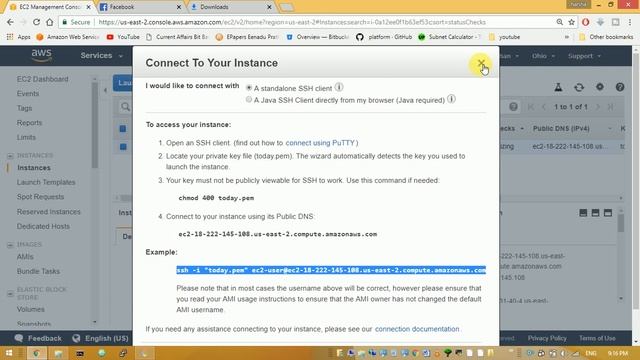Go to next page of instances

[598, 107]
